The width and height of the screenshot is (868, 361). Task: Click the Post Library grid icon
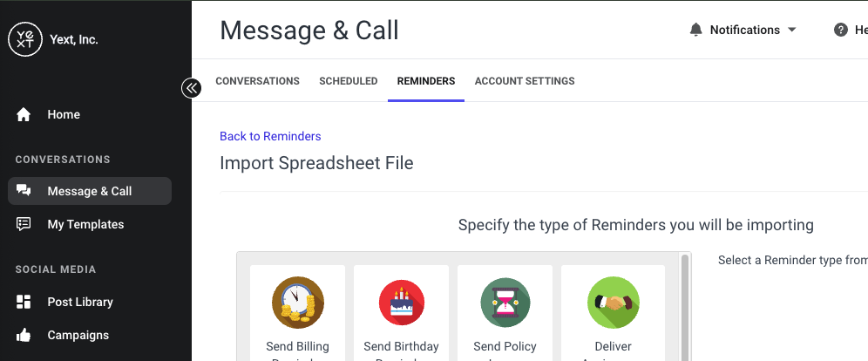pos(24,302)
